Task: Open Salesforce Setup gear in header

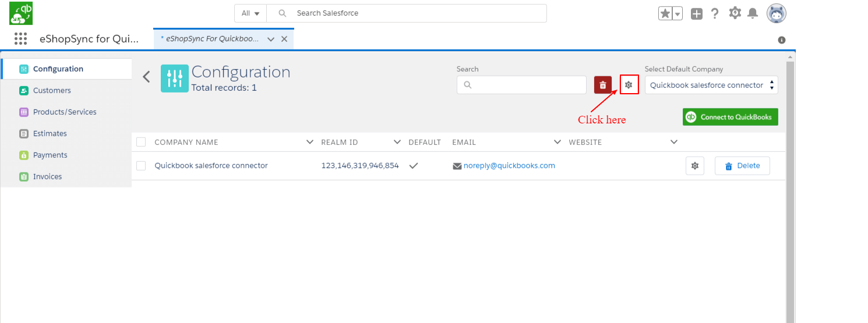Action: tap(735, 13)
